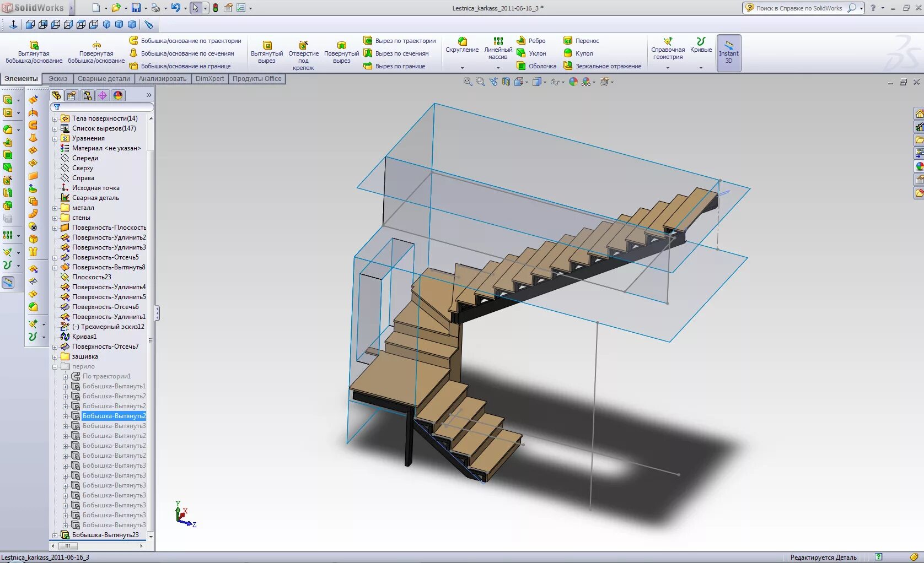Choose Бобышка/основание на границе
Viewport: 924px width, 563px height.
click(180, 66)
